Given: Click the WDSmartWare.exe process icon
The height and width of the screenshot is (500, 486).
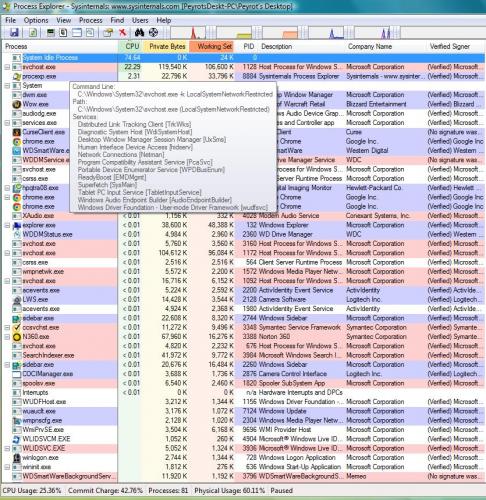Looking at the screenshot, I should pyautogui.click(x=17, y=151).
